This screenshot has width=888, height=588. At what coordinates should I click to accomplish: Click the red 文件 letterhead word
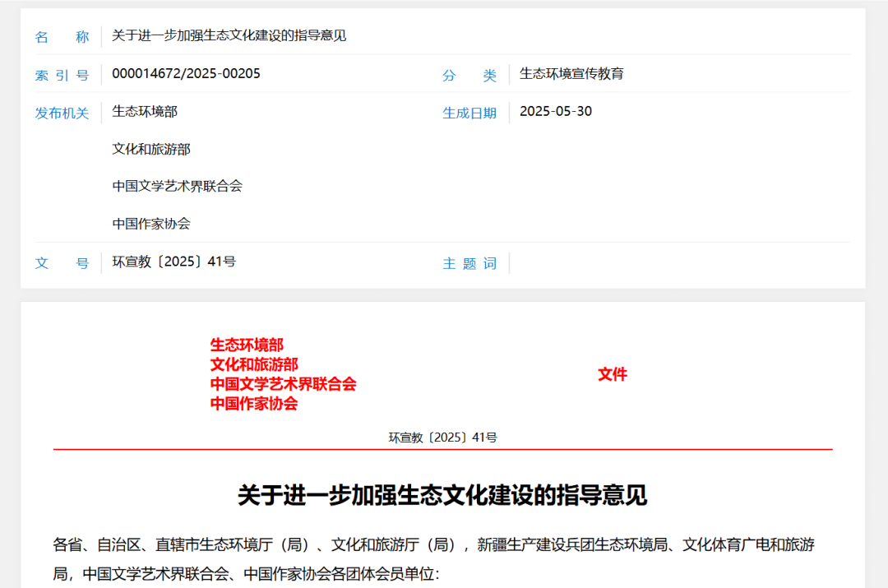click(613, 374)
